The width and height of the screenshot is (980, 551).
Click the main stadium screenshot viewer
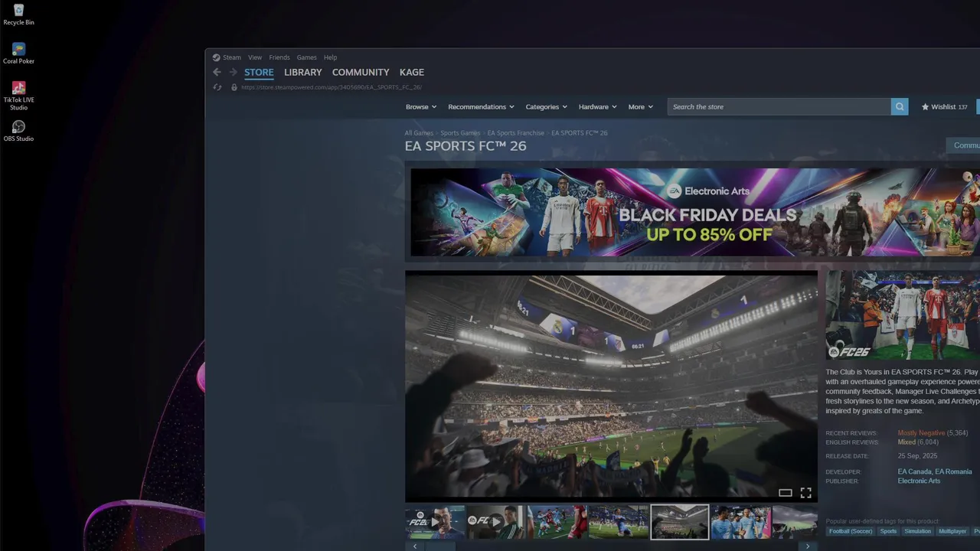click(x=611, y=386)
